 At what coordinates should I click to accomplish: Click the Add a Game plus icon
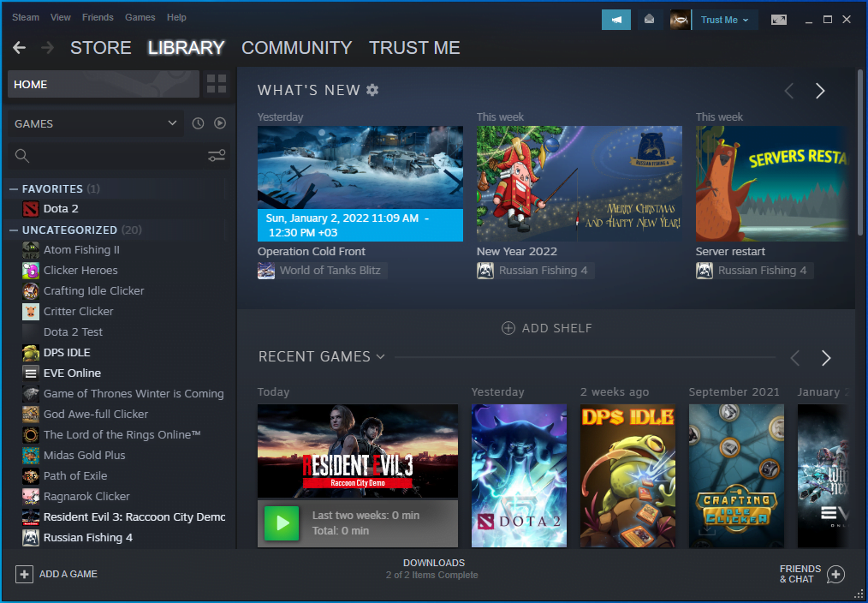24,574
